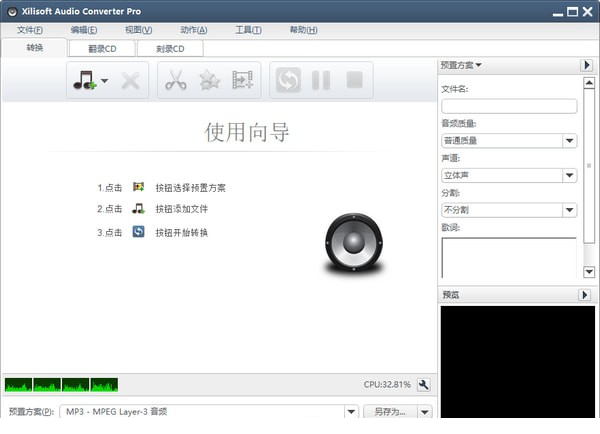
Task: Click the 按钮添加文件 text
Action: pyautogui.click(x=182, y=209)
